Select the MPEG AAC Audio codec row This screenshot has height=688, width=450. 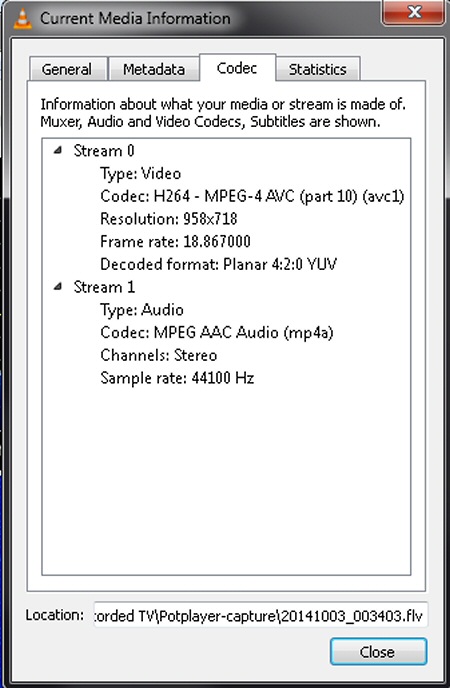click(x=217, y=332)
